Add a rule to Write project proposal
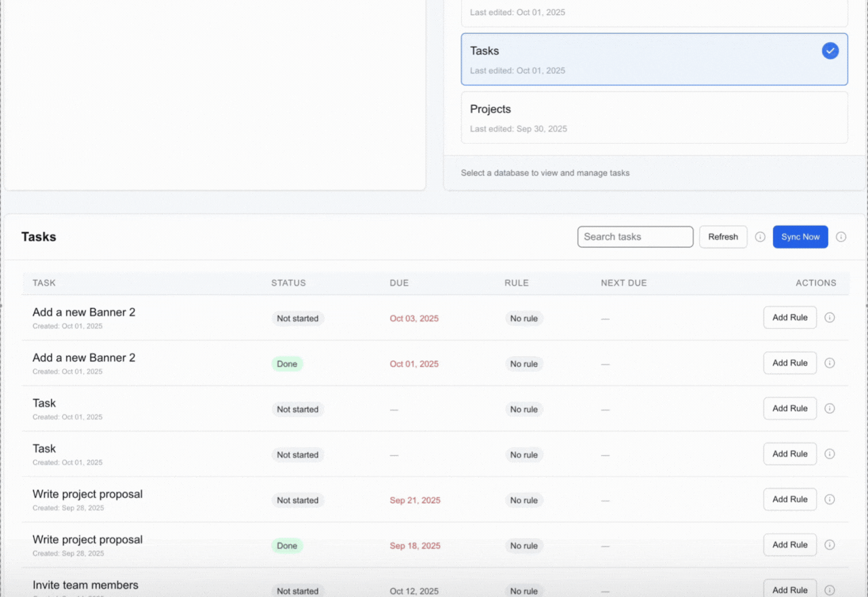The width and height of the screenshot is (868, 597). (789, 499)
